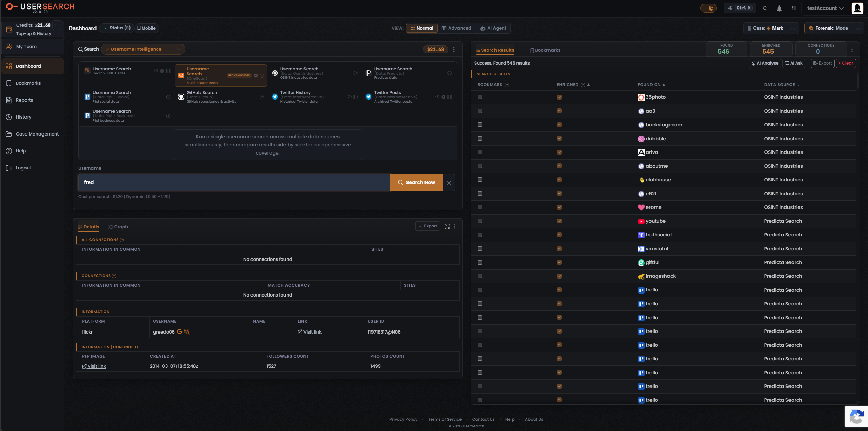The height and width of the screenshot is (431, 868).
Task: Select the AI Agent view
Action: (493, 28)
